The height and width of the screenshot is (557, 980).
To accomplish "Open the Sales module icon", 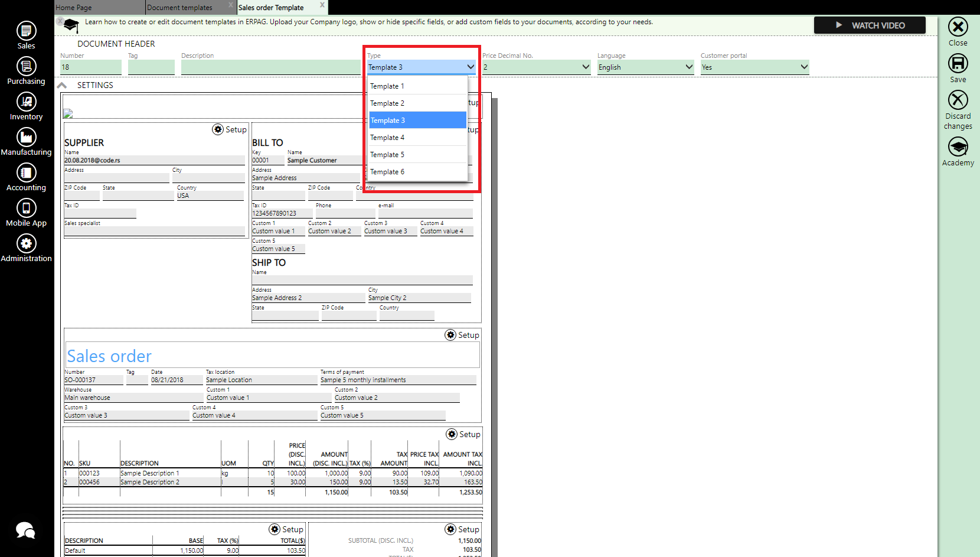I will [x=26, y=31].
